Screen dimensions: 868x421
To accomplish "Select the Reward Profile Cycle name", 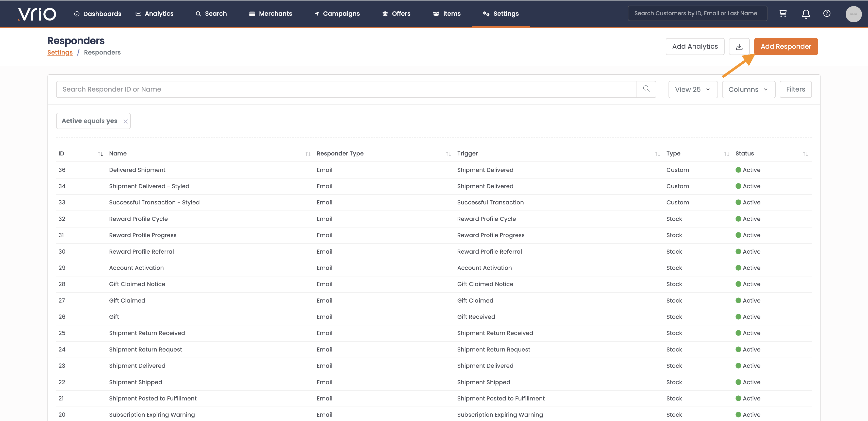I will 138,219.
